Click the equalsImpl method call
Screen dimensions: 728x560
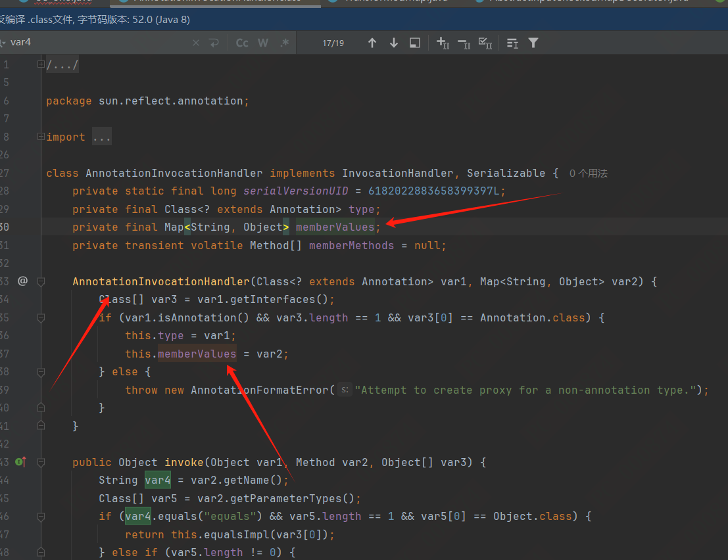click(x=236, y=535)
